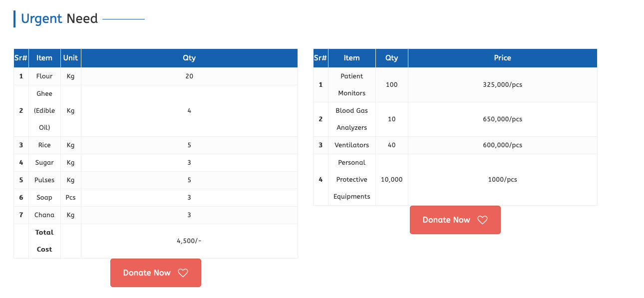Viewport: 644px width, 298px height.
Task: Click the Ventilators item cell
Action: [351, 145]
